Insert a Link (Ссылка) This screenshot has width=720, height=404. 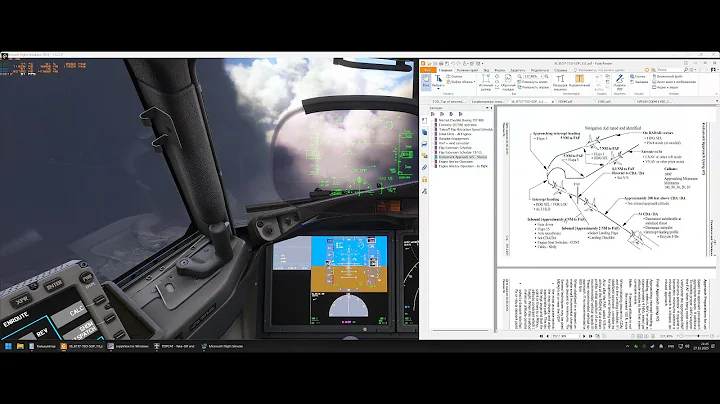click(x=638, y=77)
